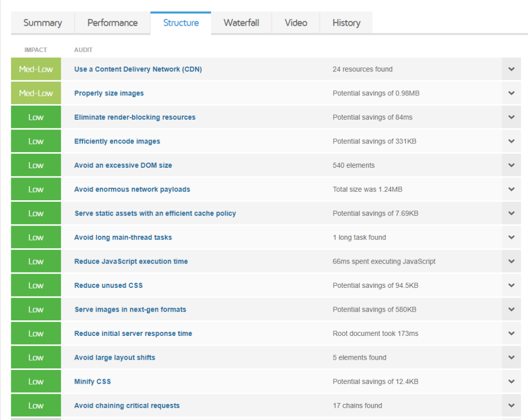Expand Serve images in next-gen formats chevron
The width and height of the screenshot is (528, 420).
point(511,310)
